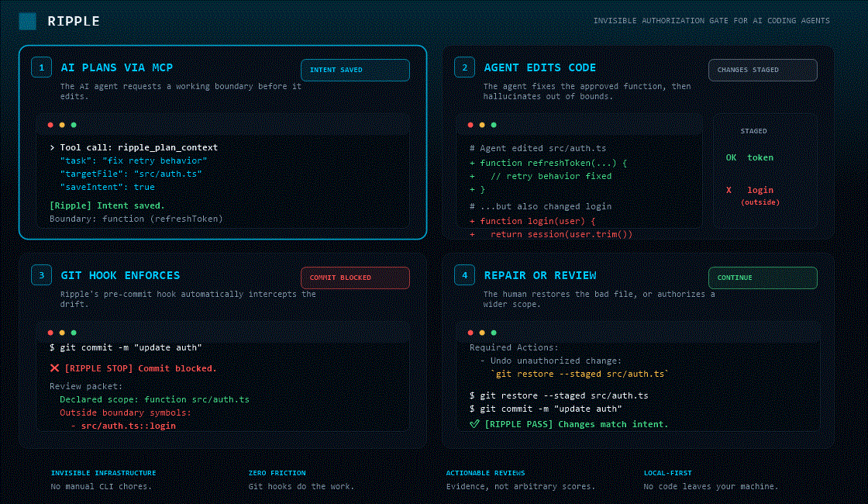Click the 'Boundary: function (refreshToken)' line

tap(136, 219)
